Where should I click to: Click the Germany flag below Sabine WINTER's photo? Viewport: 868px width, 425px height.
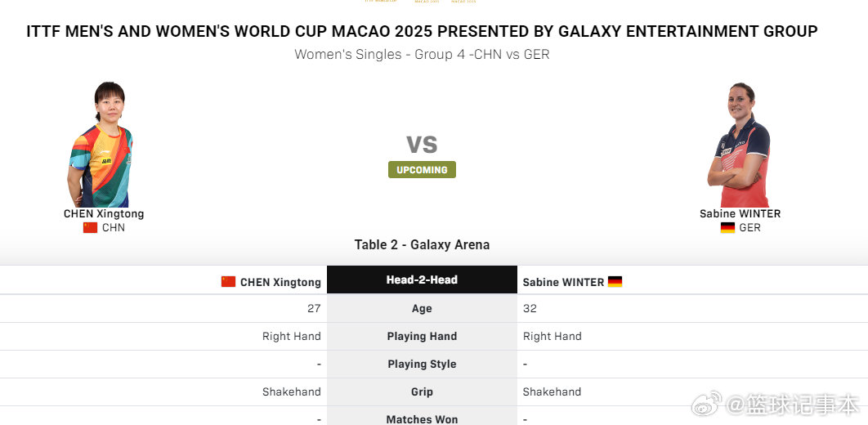tap(727, 228)
